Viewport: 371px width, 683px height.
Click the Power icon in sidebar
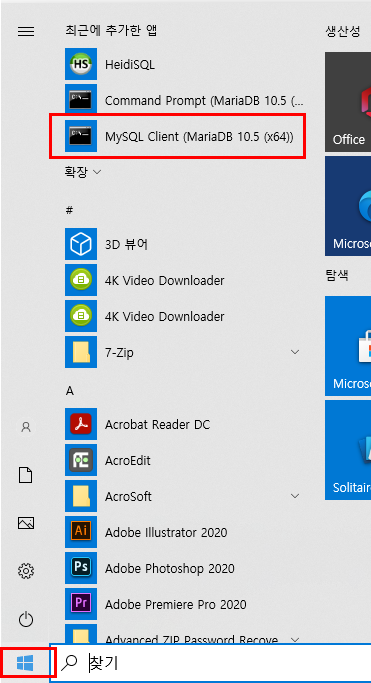pos(26,619)
